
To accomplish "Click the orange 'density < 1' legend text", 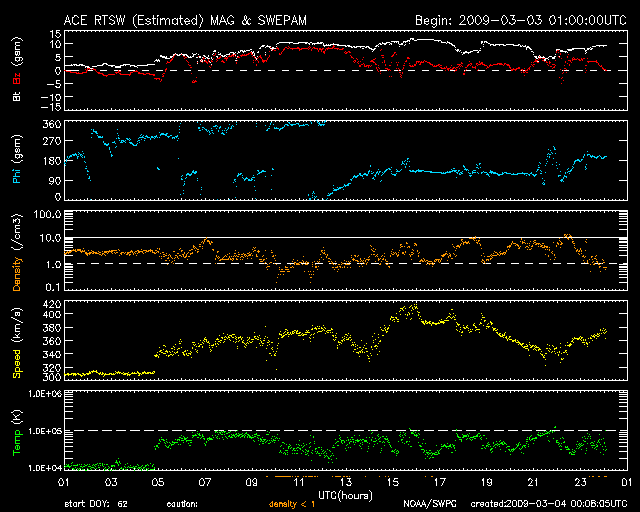I will pyautogui.click(x=292, y=504).
